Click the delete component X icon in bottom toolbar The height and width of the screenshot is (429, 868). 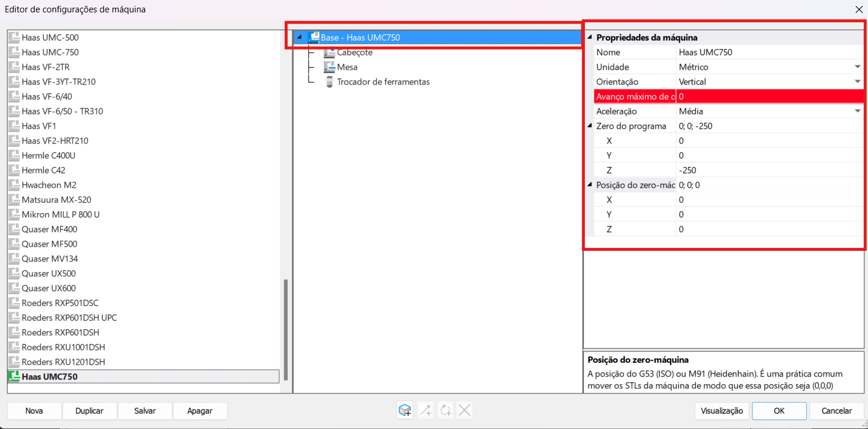pyautogui.click(x=465, y=410)
